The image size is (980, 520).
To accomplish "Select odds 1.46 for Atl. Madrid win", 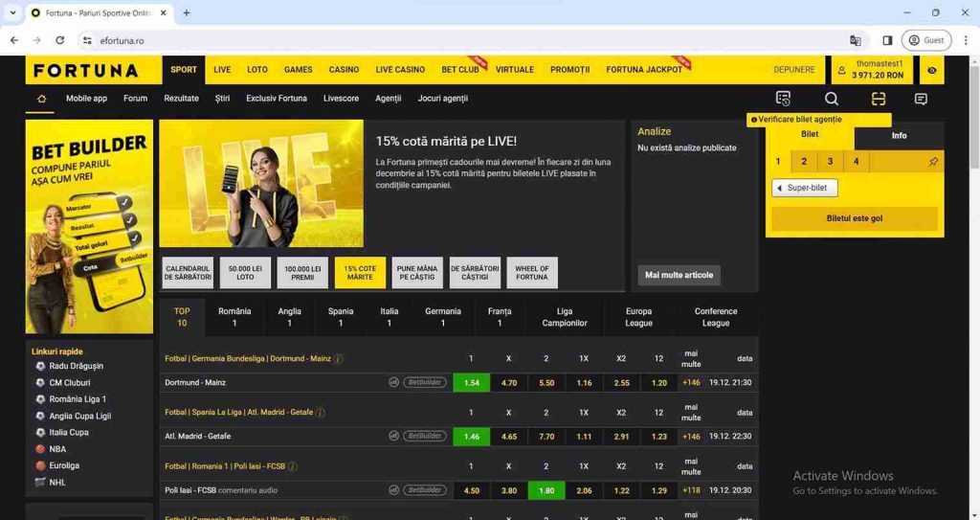I will [472, 437].
